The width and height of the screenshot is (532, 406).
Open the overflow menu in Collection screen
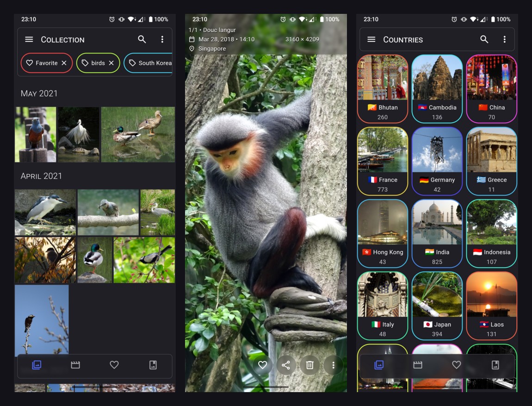(x=162, y=39)
